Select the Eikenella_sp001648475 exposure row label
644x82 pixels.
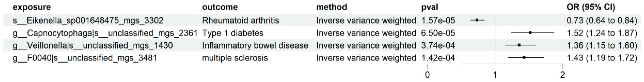(88, 20)
